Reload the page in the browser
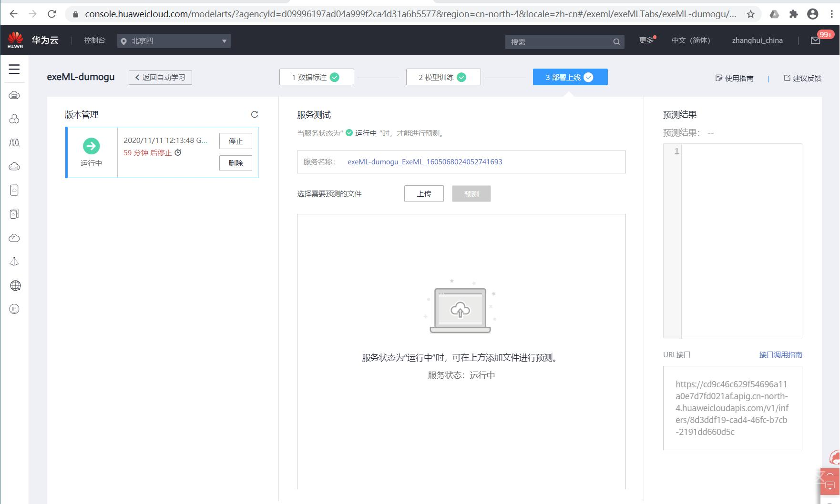The width and height of the screenshot is (840, 504). coord(52,14)
